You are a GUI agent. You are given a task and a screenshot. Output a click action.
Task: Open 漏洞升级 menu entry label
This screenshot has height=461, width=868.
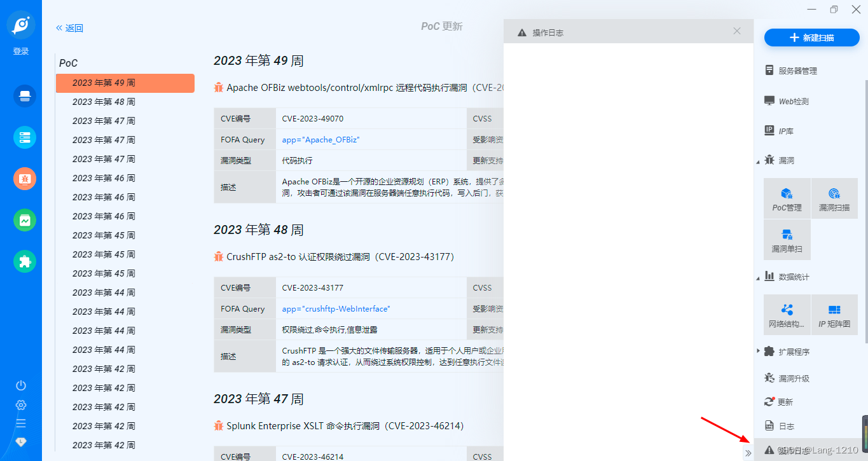pyautogui.click(x=794, y=378)
